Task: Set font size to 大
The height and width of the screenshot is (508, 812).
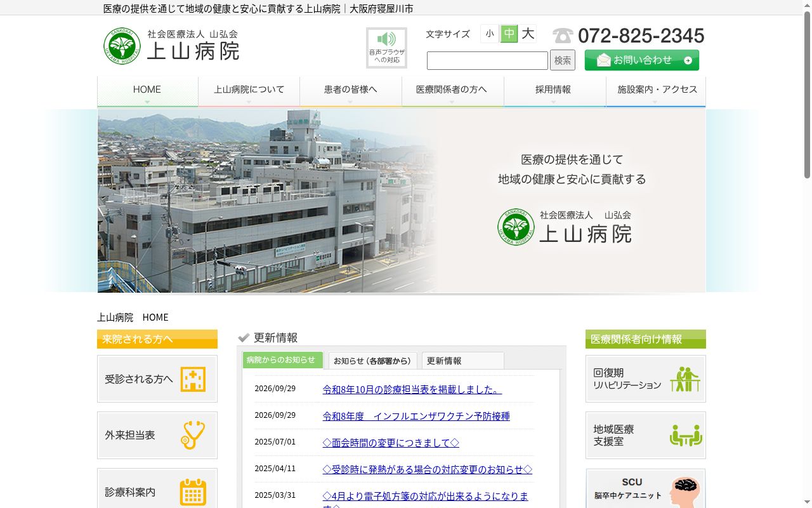Action: [x=528, y=34]
